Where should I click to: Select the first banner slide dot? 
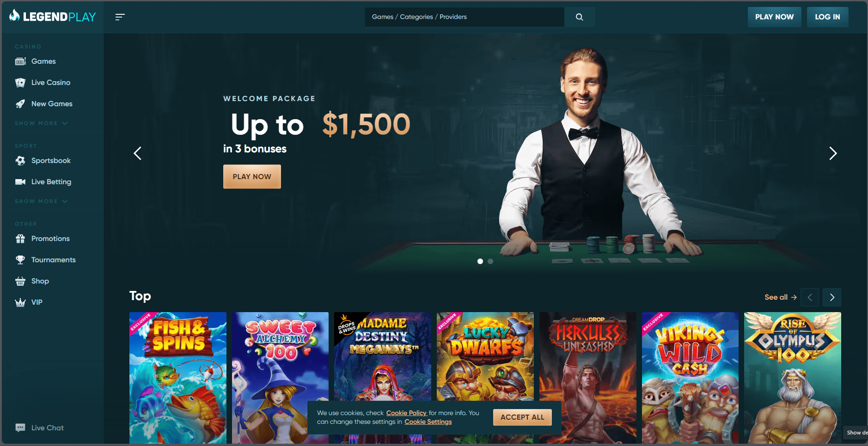click(x=480, y=261)
